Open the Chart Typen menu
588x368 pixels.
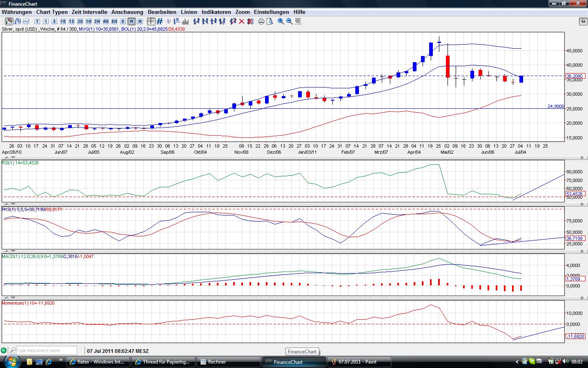52,12
